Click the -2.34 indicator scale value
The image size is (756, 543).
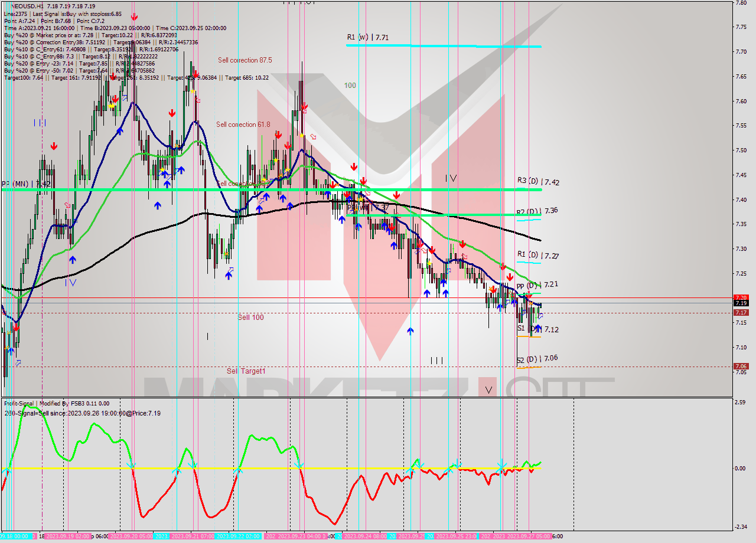click(x=741, y=527)
